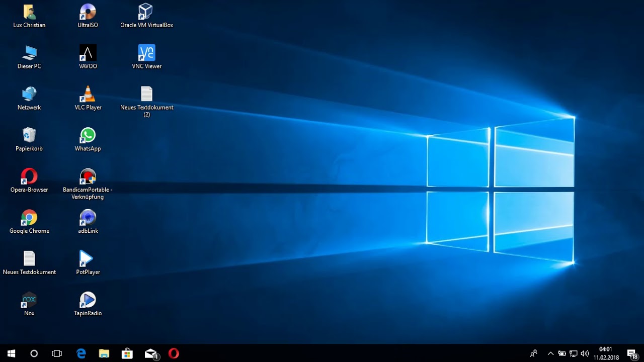Check battery status icon in tray
The height and width of the screenshot is (362, 644).
[x=562, y=353]
